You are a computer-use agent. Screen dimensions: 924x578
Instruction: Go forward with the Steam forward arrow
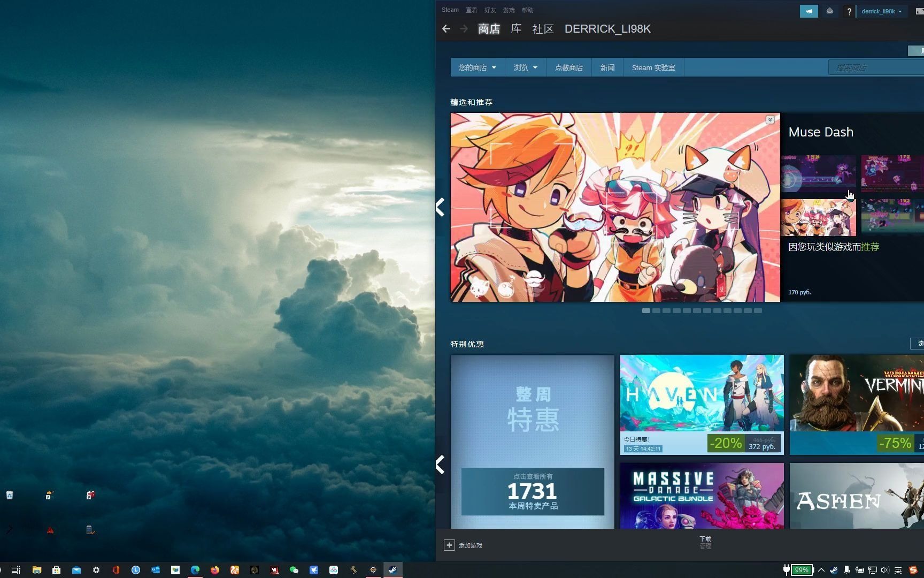464,29
